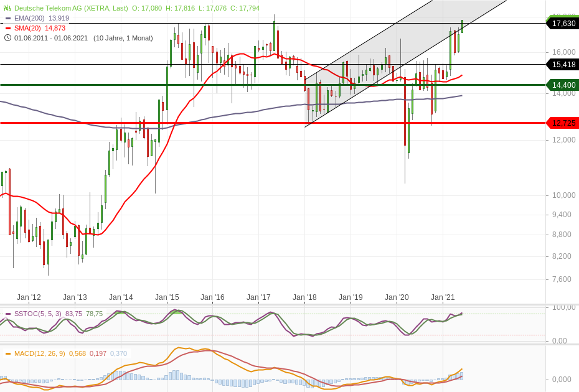This screenshot has height=392, width=579.
Task: Click the high value H: 17,816
Action: (x=180, y=8)
